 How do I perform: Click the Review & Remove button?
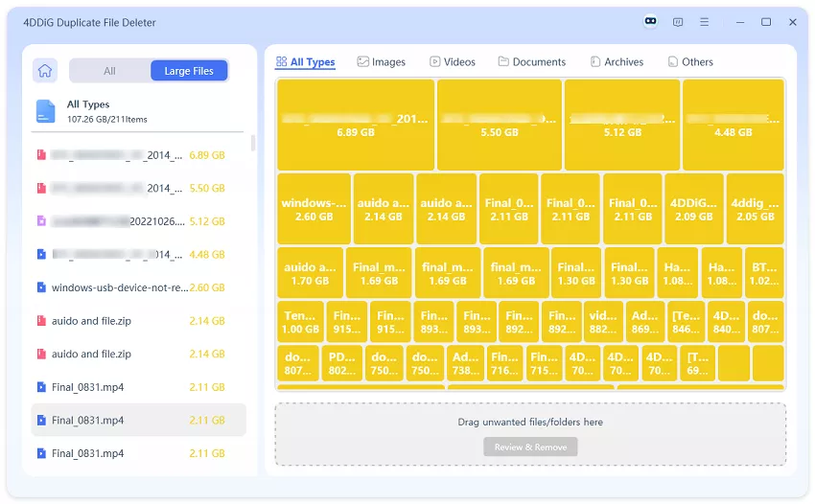[x=530, y=447]
